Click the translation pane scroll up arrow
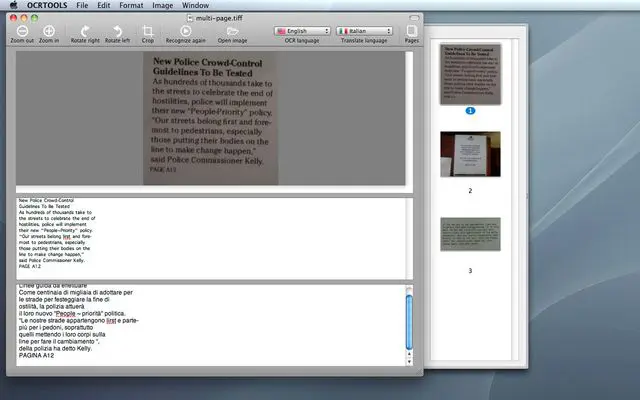The image size is (640, 400). (x=409, y=354)
